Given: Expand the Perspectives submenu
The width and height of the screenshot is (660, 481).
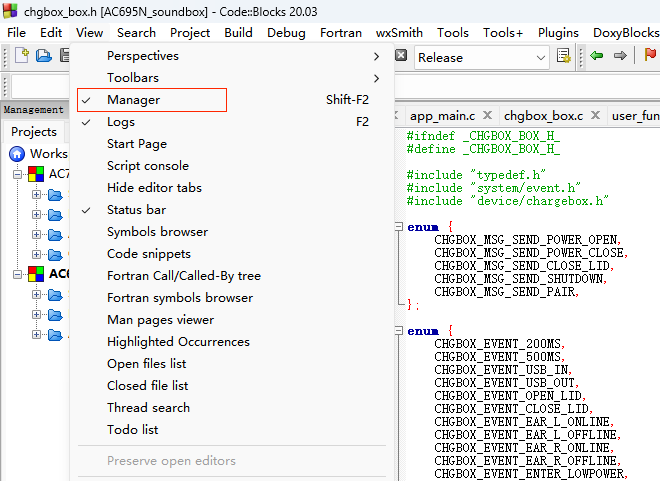Looking at the screenshot, I should 232,56.
